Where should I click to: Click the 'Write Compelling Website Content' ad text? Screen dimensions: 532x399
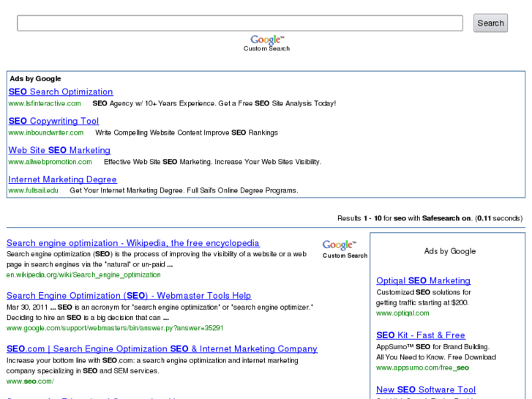(x=187, y=133)
